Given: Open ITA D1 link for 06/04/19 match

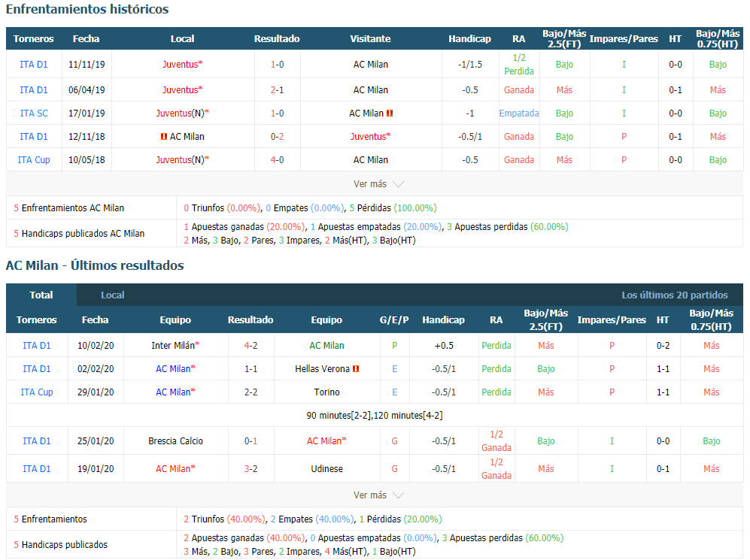Looking at the screenshot, I should click(x=34, y=90).
